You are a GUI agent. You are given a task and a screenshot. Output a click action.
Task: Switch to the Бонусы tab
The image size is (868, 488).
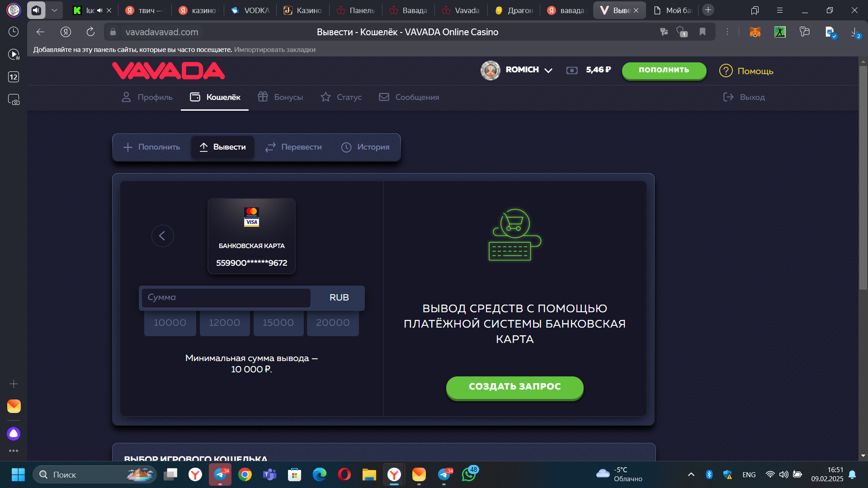(280, 97)
